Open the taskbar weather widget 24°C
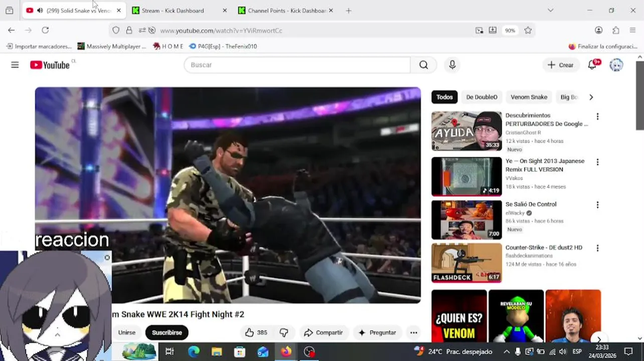This screenshot has width=644, height=361. click(x=453, y=351)
